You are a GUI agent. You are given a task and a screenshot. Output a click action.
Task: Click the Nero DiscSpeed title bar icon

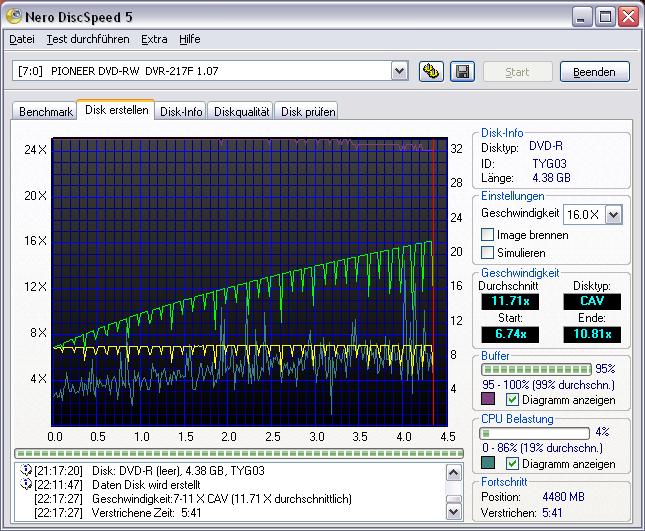tap(14, 16)
